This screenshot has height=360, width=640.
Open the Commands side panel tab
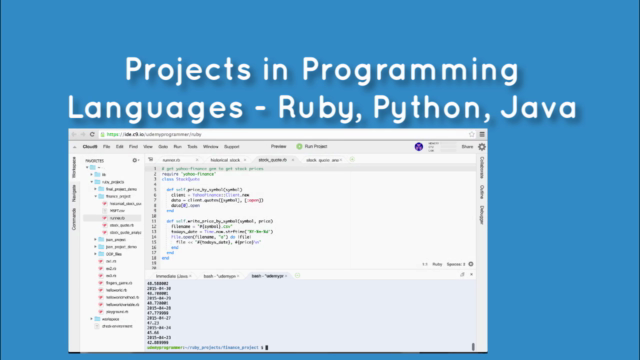74,219
